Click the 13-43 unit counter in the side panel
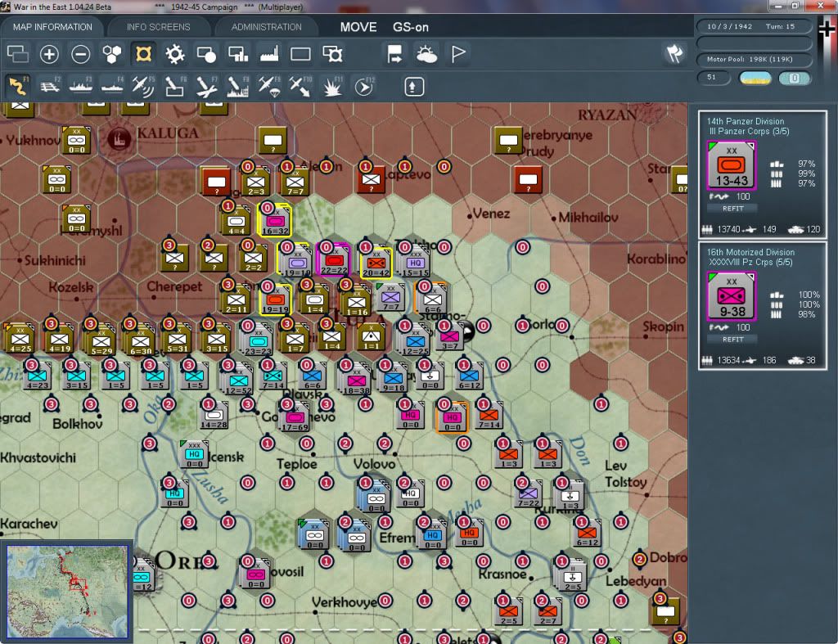 point(732,165)
